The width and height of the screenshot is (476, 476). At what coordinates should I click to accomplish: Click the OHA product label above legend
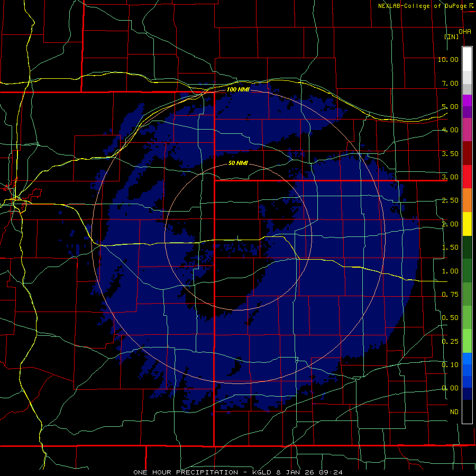tap(464, 32)
